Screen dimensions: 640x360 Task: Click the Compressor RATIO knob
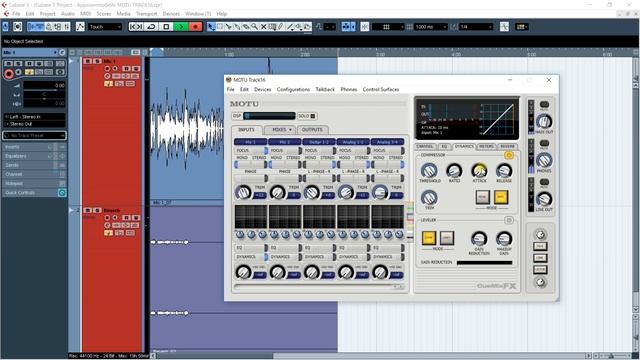tap(454, 171)
